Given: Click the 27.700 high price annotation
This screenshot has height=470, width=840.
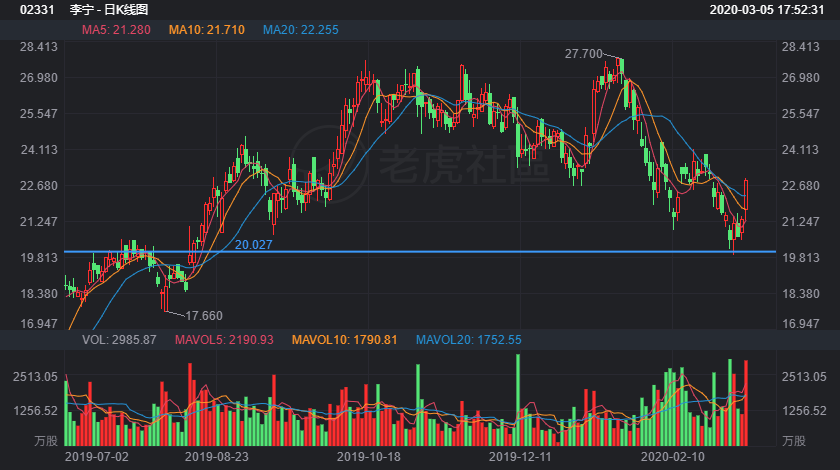Looking at the screenshot, I should 583,54.
